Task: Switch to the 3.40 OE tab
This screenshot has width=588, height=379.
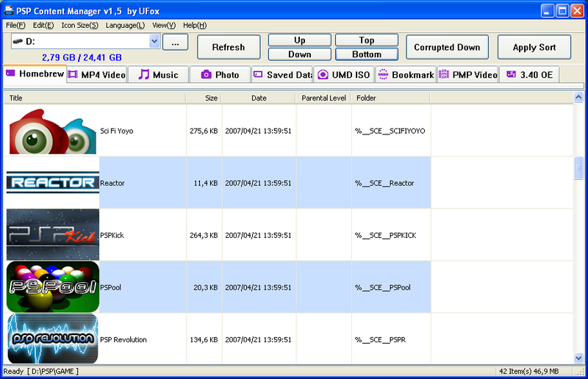Action: (529, 75)
